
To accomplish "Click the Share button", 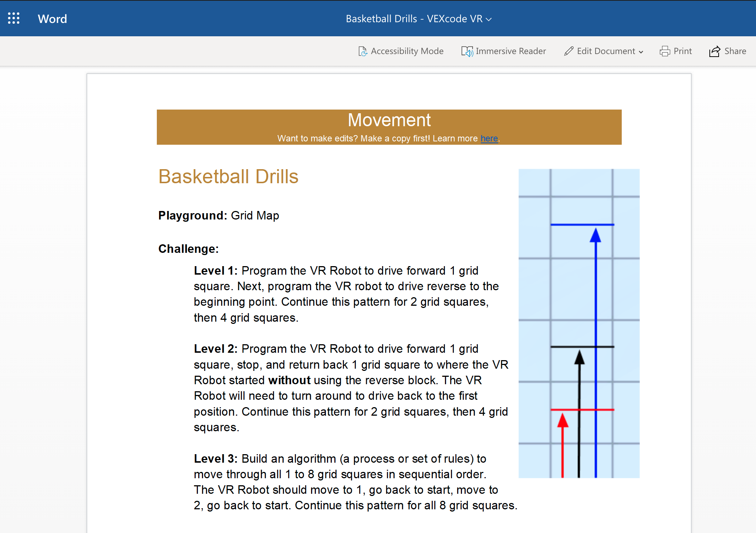I will coord(728,51).
